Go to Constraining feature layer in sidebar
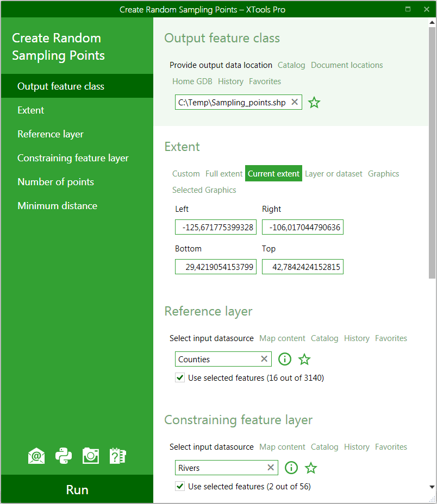 point(77,158)
